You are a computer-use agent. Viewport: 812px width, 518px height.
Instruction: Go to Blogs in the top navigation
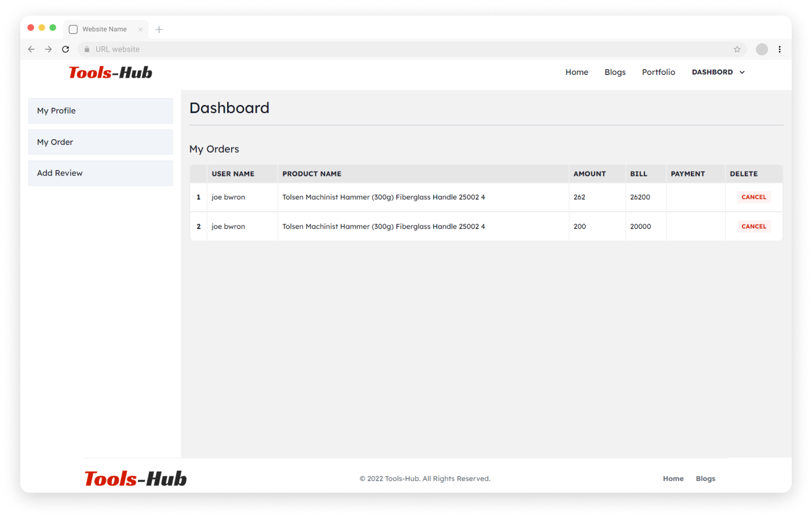pos(615,72)
